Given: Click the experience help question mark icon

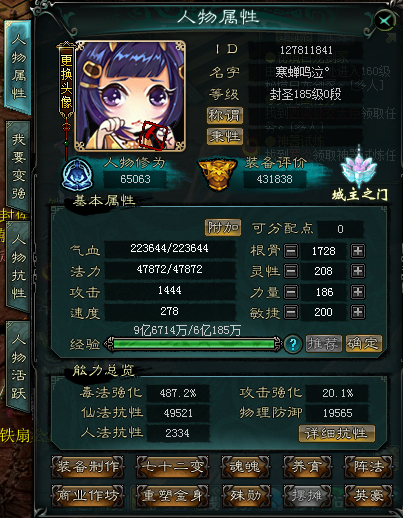Looking at the screenshot, I should 293,344.
